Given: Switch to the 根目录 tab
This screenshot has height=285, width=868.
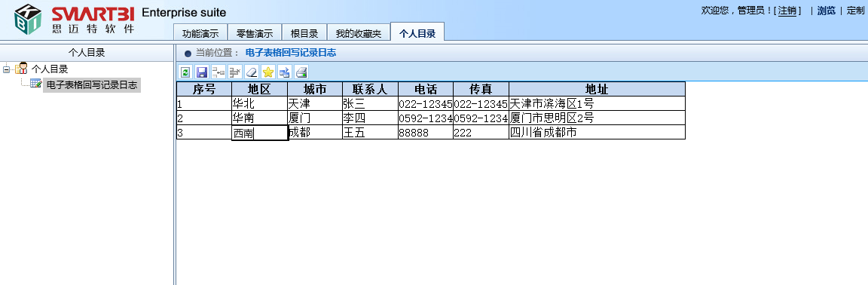Looking at the screenshot, I should [x=304, y=33].
